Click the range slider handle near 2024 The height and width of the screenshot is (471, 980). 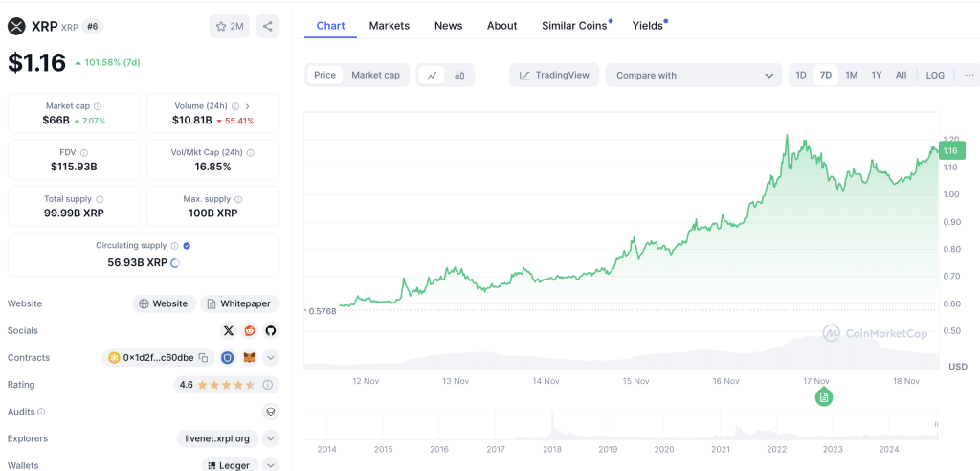coord(936,425)
